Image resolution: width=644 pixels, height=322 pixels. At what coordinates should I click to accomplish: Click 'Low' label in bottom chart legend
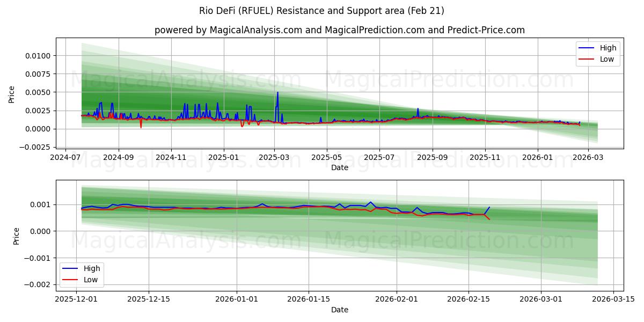pos(91,280)
